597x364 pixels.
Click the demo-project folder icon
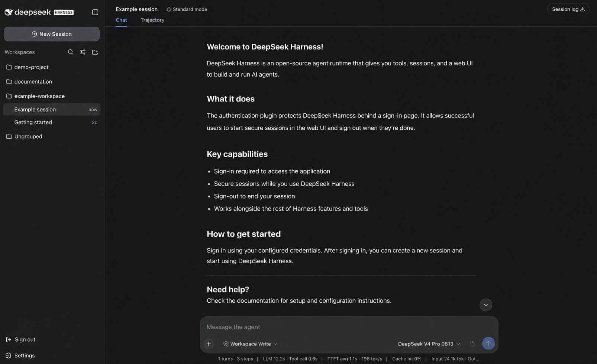tap(9, 67)
